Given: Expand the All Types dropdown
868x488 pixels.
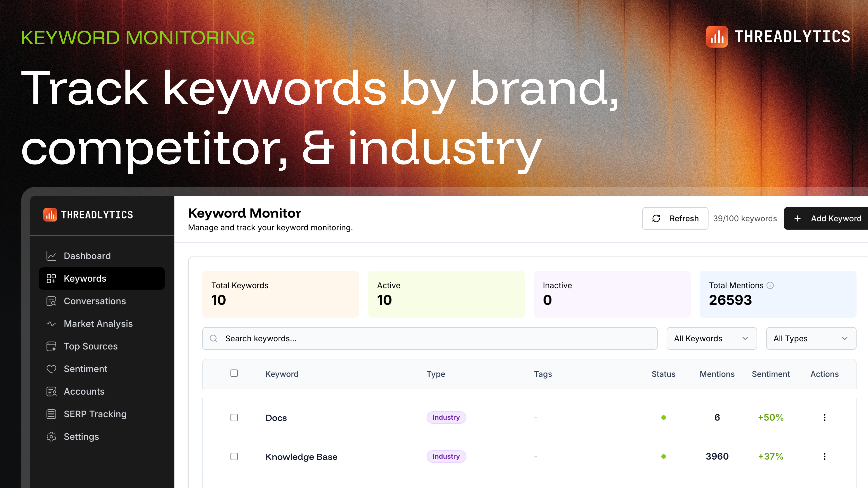Looking at the screenshot, I should pyautogui.click(x=811, y=338).
